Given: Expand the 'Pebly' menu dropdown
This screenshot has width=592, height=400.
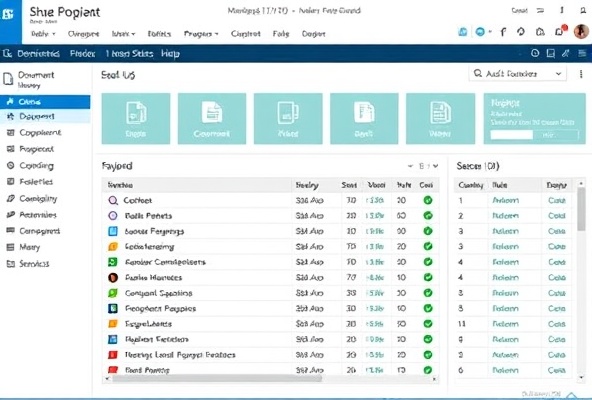Looking at the screenshot, I should (43, 34).
